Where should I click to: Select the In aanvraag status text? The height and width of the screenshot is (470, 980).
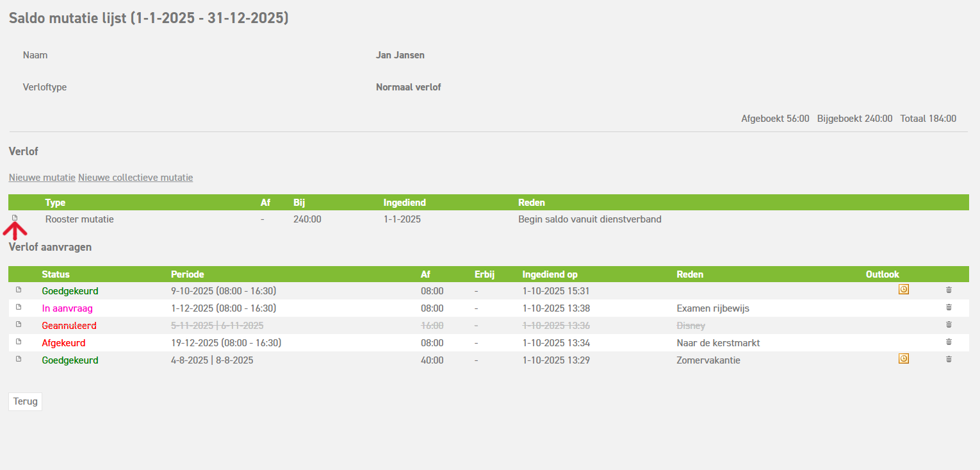click(67, 308)
